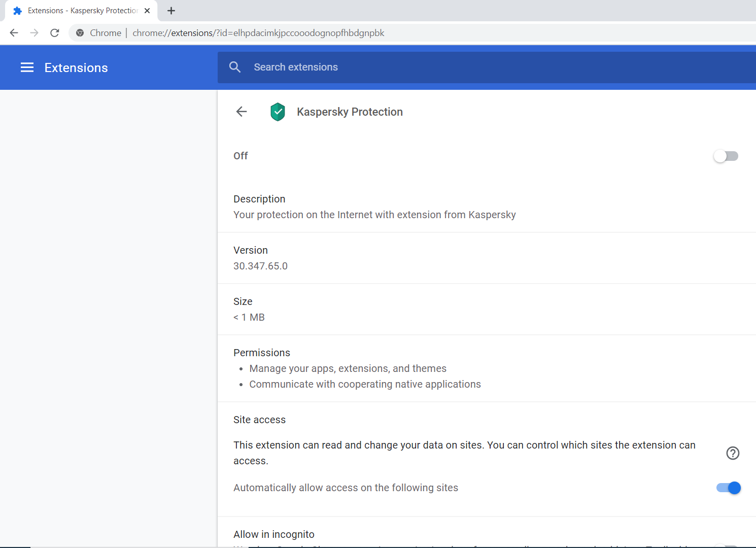Click the Size section heading
Viewport: 756px width, 548px height.
click(x=243, y=301)
